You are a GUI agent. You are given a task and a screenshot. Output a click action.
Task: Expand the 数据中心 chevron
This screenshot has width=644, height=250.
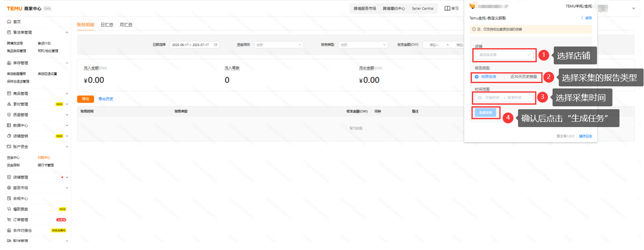(x=67, y=125)
